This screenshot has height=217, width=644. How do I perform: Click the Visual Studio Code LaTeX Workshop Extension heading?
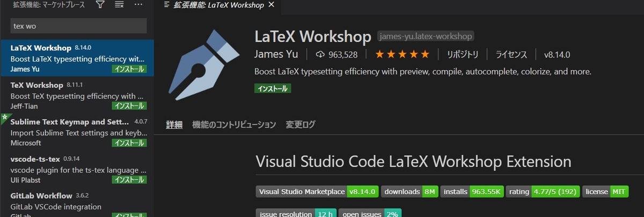(413, 161)
